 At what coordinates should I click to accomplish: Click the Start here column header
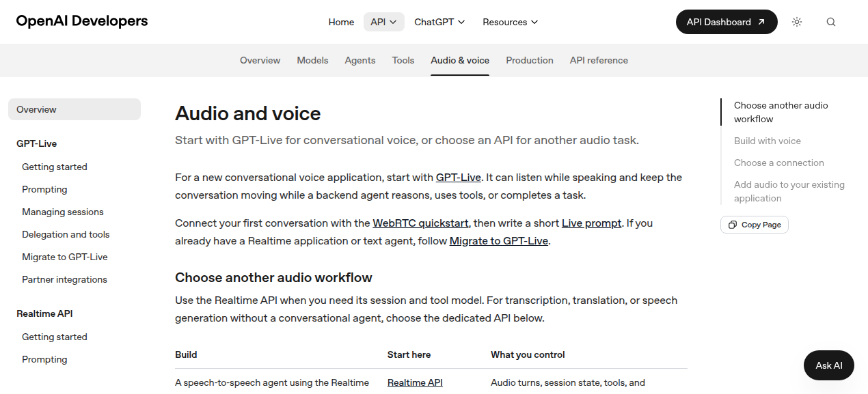click(x=409, y=354)
